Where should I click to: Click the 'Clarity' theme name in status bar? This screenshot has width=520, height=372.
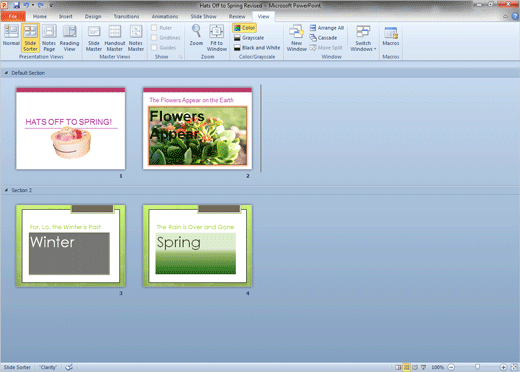(x=48, y=367)
